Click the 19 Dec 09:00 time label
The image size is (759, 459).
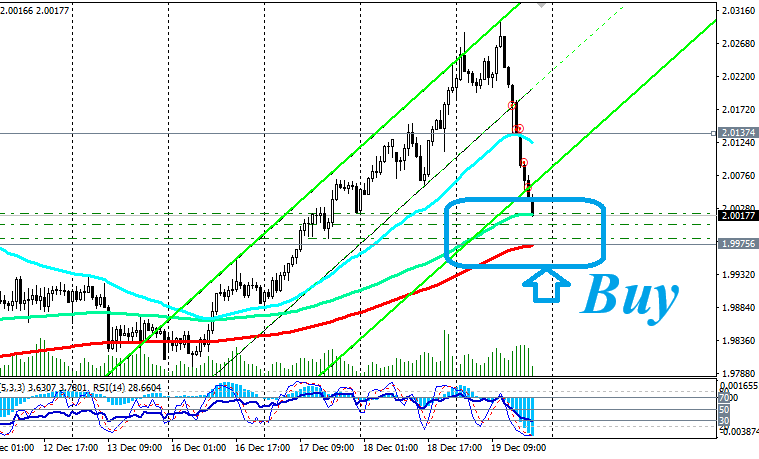pyautogui.click(x=518, y=447)
